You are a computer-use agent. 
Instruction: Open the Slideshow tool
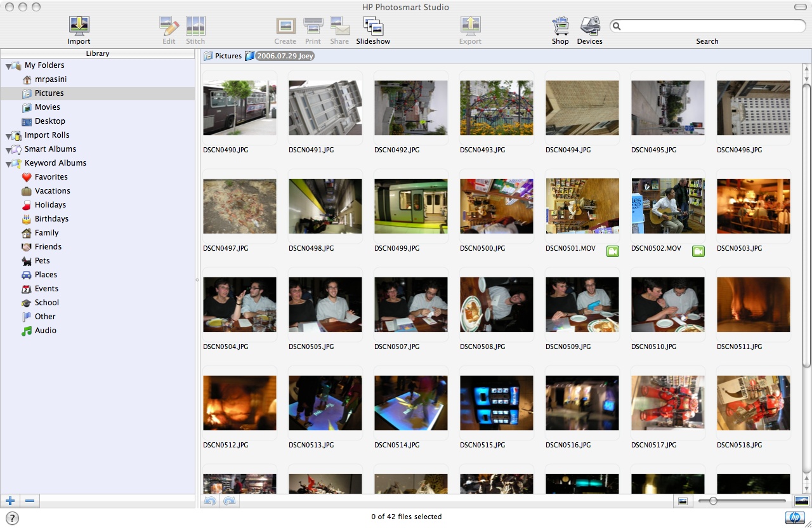[373, 26]
